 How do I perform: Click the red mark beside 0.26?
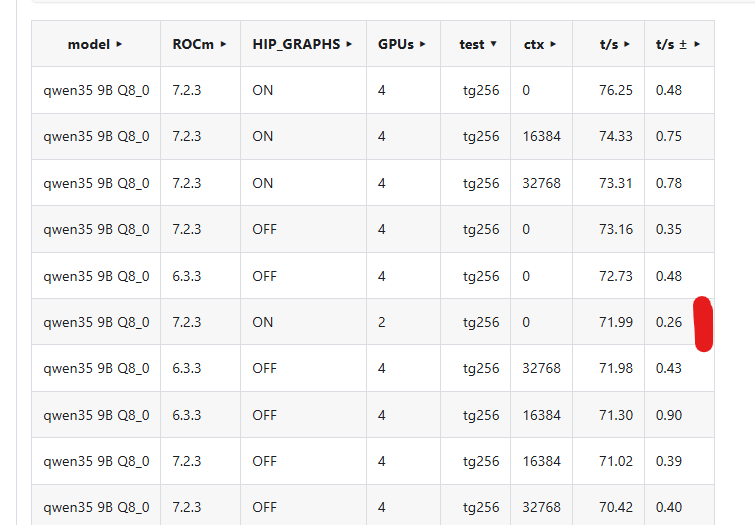703,324
